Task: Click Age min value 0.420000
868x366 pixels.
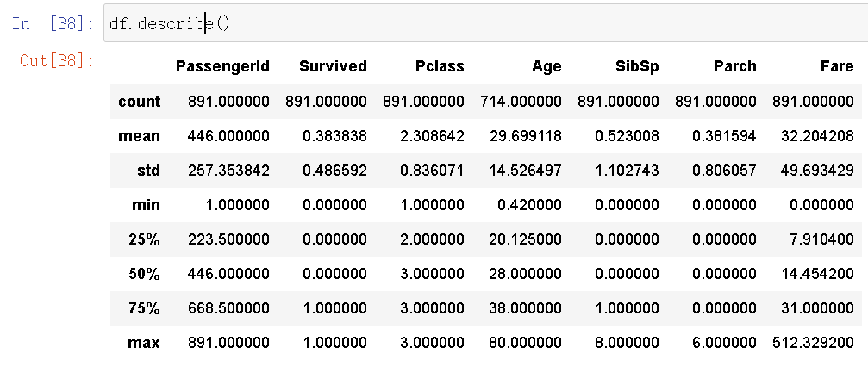Action: (x=529, y=205)
